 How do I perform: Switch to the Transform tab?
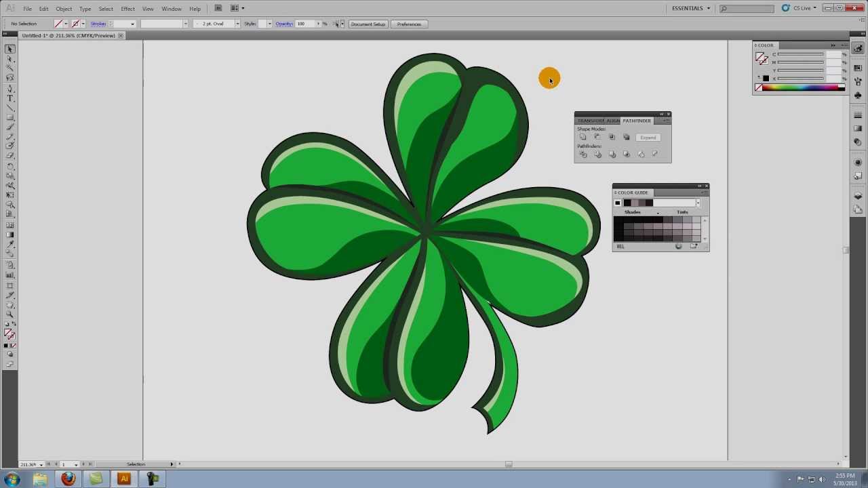pos(591,121)
